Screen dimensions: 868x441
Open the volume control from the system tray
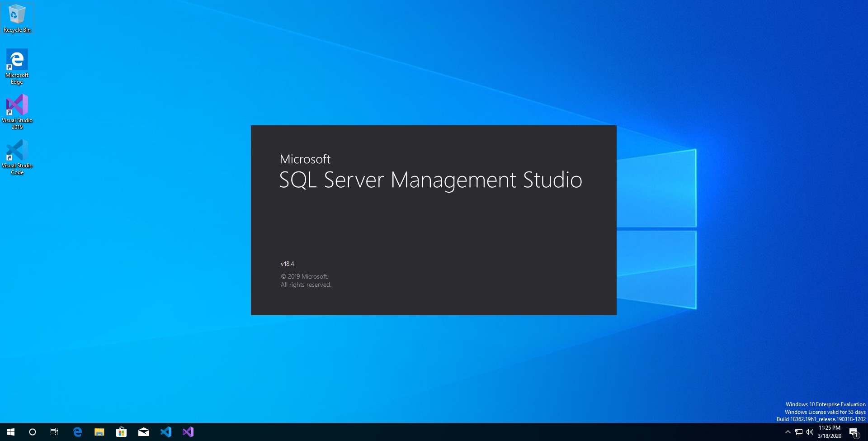pyautogui.click(x=809, y=432)
